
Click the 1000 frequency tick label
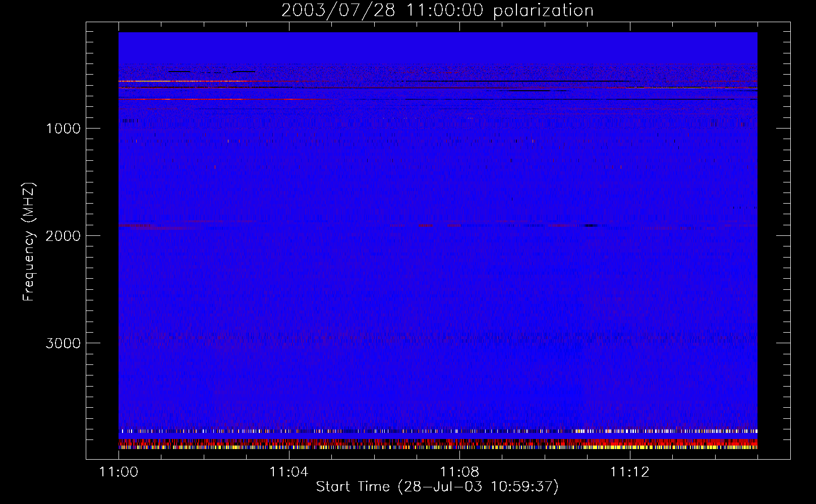point(64,129)
